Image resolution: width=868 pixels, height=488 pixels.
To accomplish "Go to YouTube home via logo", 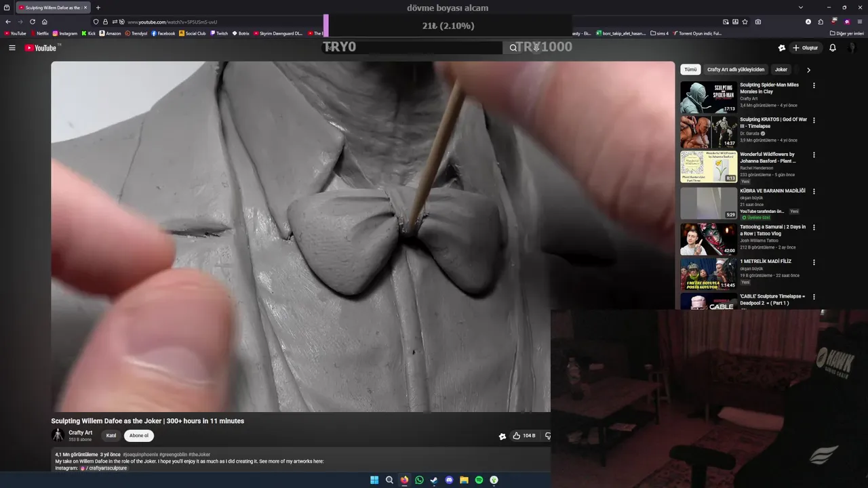I will click(x=41, y=47).
